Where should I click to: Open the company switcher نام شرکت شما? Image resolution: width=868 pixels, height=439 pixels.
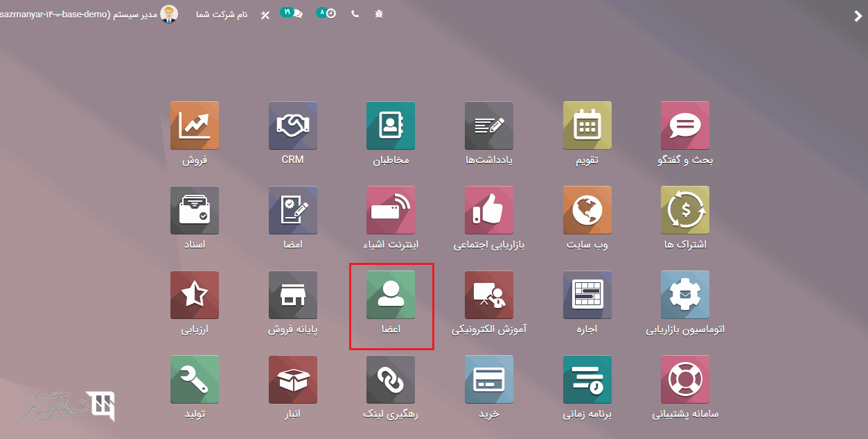click(x=222, y=14)
